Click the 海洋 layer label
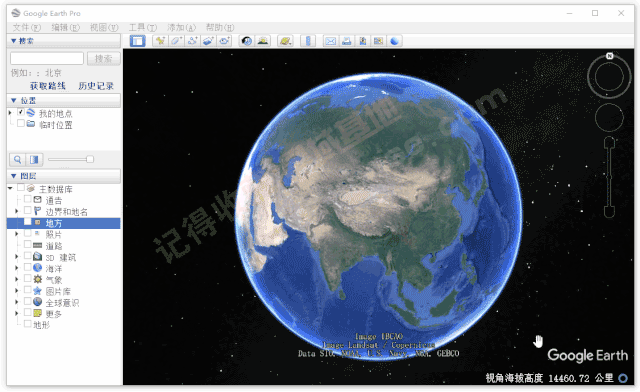Image resolution: width=640 pixels, height=392 pixels. 54,269
